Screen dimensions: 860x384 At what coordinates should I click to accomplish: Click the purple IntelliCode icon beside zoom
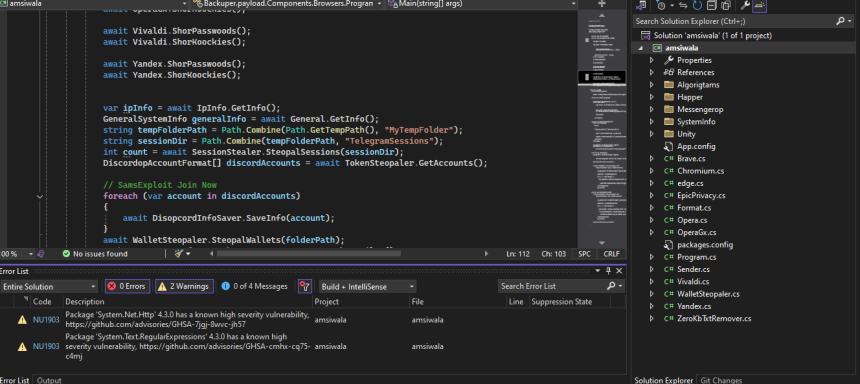coord(41,254)
